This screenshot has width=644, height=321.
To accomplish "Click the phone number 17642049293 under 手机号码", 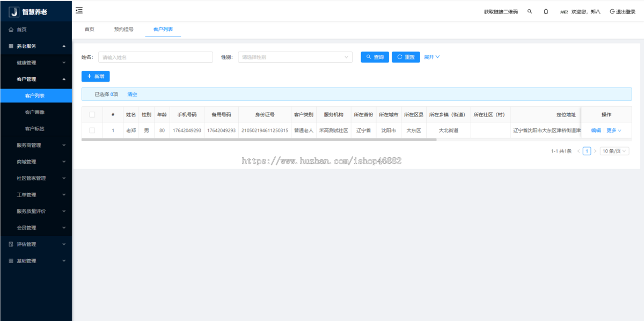I will click(187, 130).
